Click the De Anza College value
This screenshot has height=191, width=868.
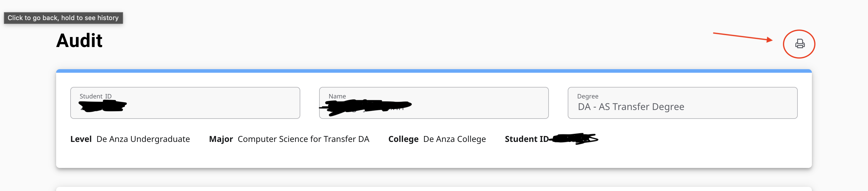[x=455, y=139]
